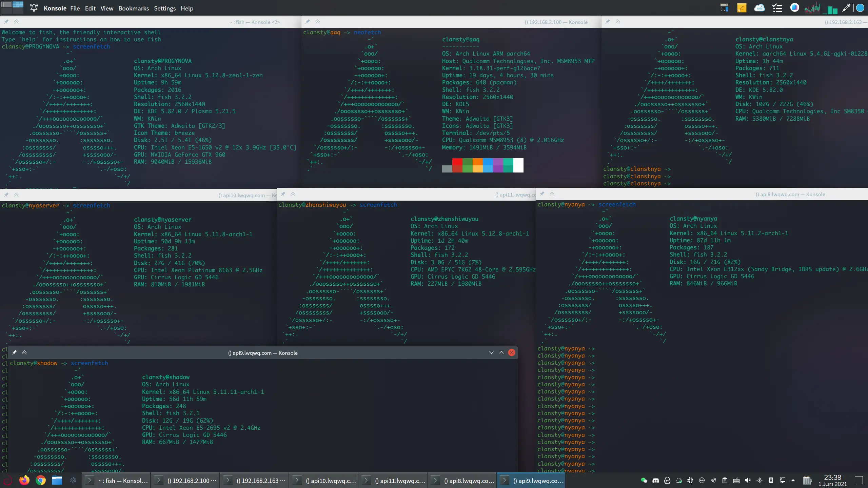Open Telegram from the system tray
Screen dimensions: 868x488
pyautogui.click(x=713, y=480)
